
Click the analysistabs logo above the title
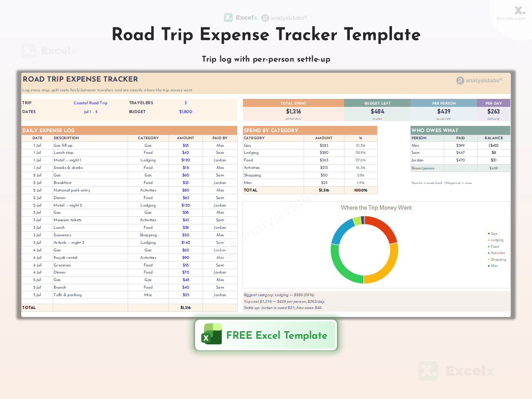click(284, 18)
